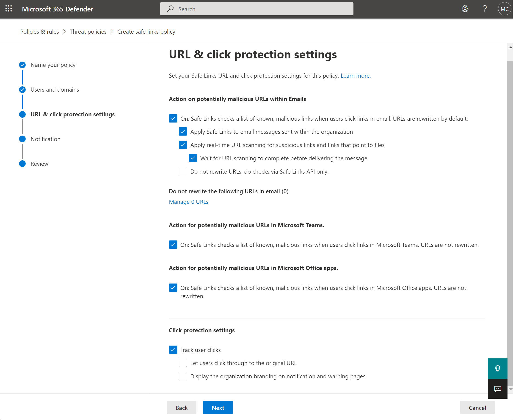
Task: Click the Users and domains step checkmark
Action: click(22, 90)
